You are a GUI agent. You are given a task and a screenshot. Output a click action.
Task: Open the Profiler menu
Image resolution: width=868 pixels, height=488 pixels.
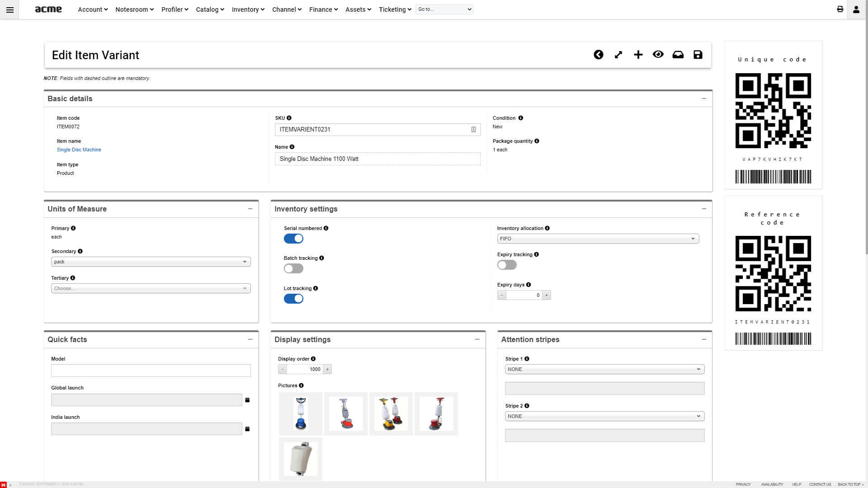pyautogui.click(x=175, y=9)
